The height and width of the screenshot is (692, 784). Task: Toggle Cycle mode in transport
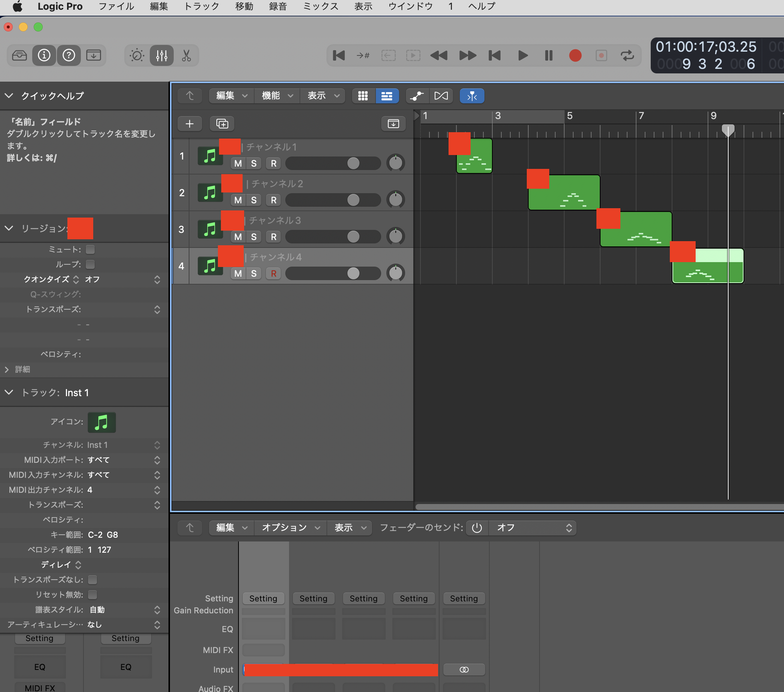pos(627,56)
